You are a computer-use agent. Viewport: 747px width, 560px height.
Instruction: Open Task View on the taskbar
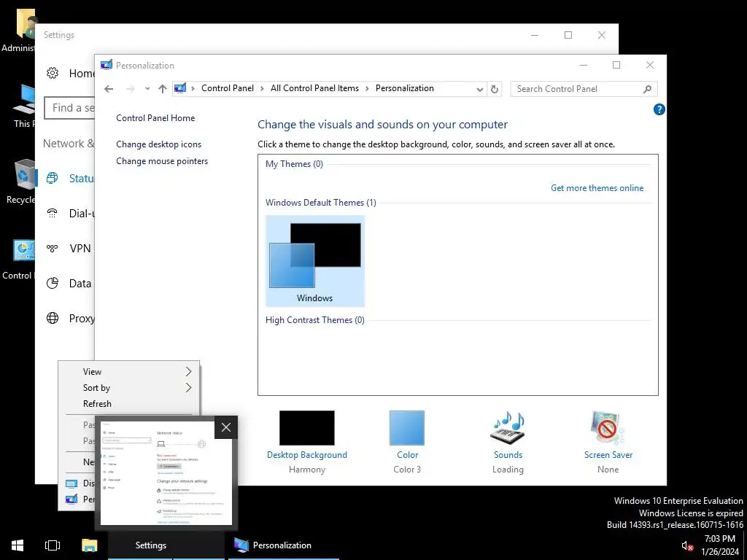tap(52, 545)
